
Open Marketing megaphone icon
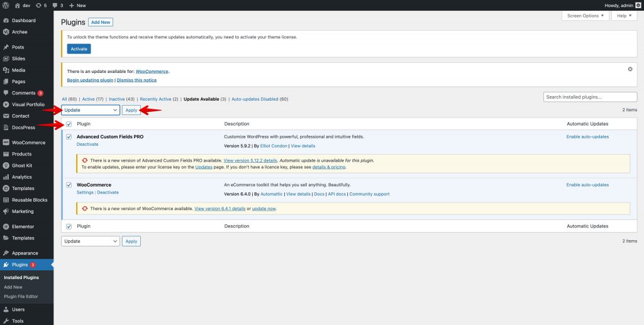click(6, 212)
